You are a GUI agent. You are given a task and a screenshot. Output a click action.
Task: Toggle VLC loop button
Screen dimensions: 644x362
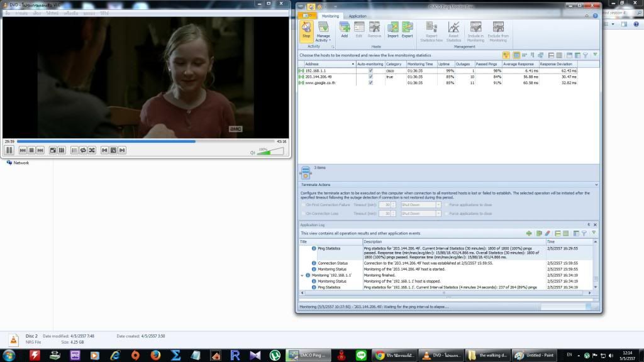tap(83, 150)
